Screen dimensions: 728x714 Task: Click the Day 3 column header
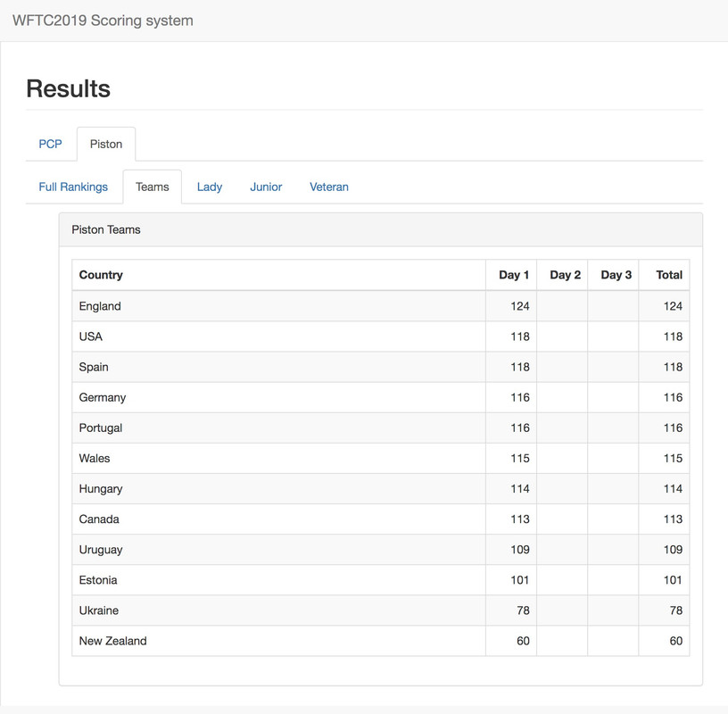coord(613,275)
